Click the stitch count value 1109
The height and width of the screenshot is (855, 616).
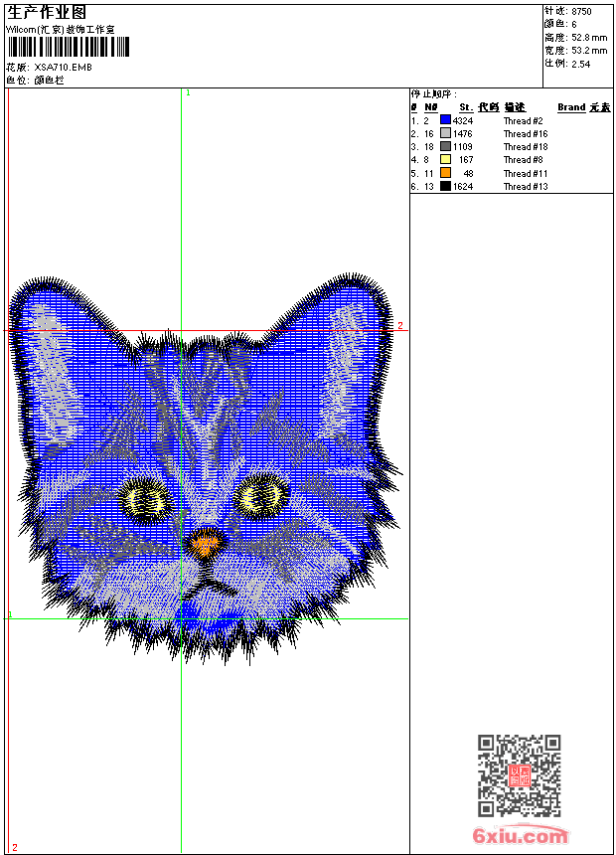pos(463,147)
